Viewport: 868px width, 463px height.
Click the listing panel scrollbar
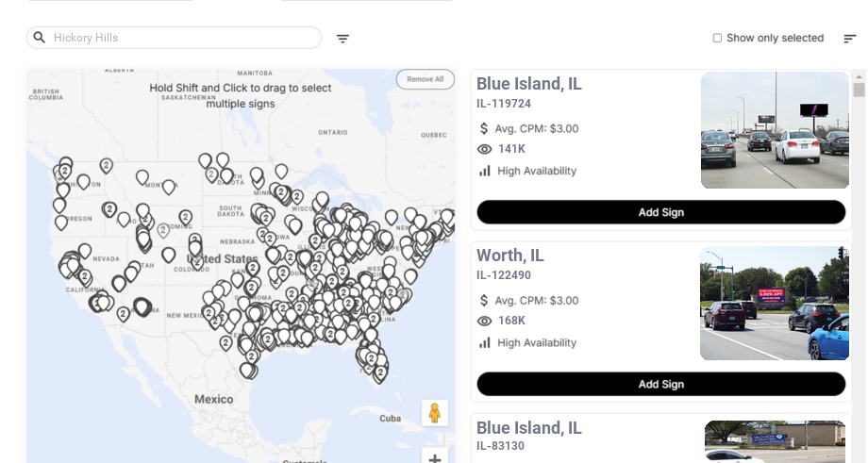(x=859, y=91)
